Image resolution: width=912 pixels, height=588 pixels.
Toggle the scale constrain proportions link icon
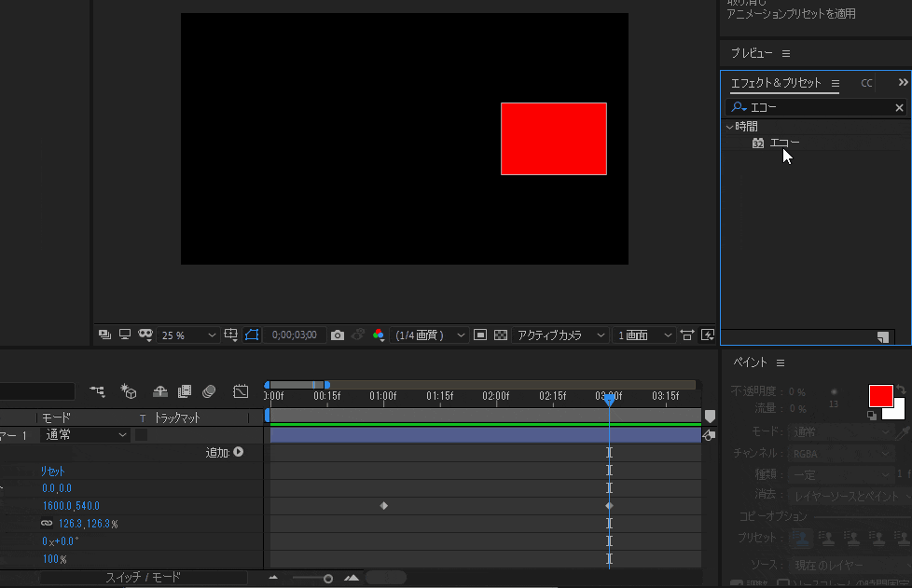click(x=47, y=524)
